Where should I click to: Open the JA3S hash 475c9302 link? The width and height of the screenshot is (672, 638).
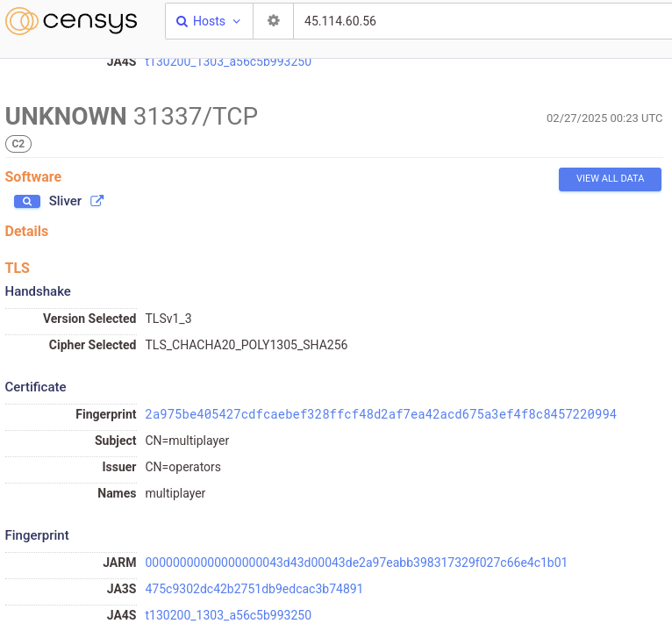[x=254, y=588]
